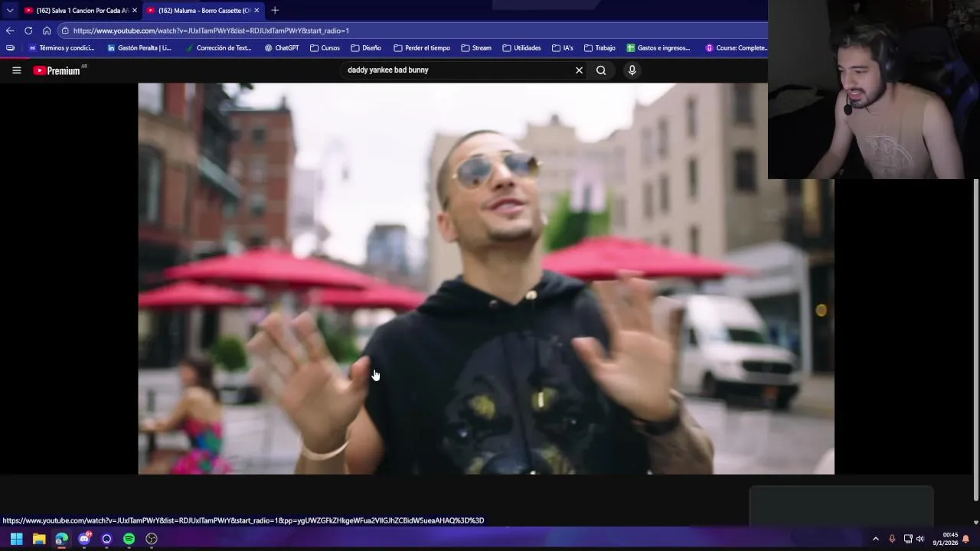Open the Discord taskbar icon

84,539
